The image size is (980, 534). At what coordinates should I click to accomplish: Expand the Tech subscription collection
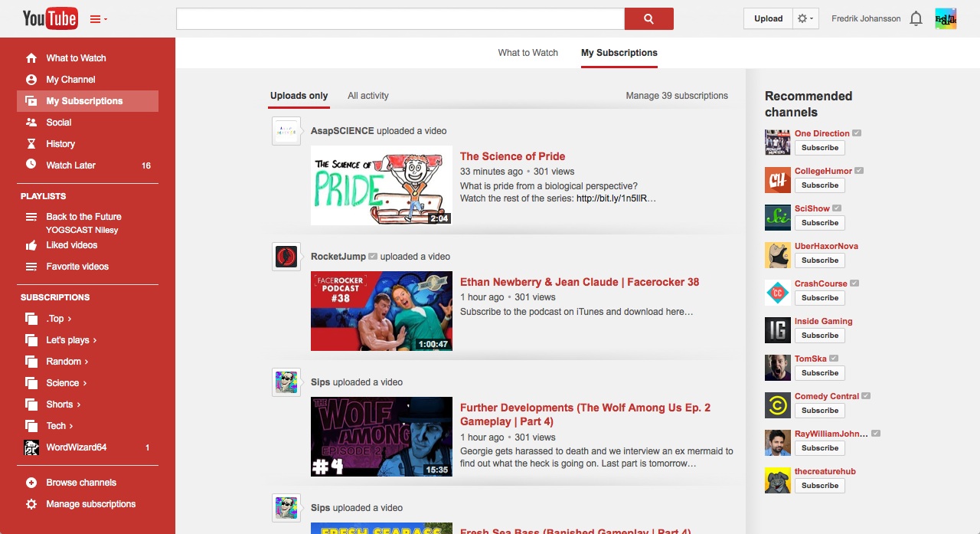60,426
